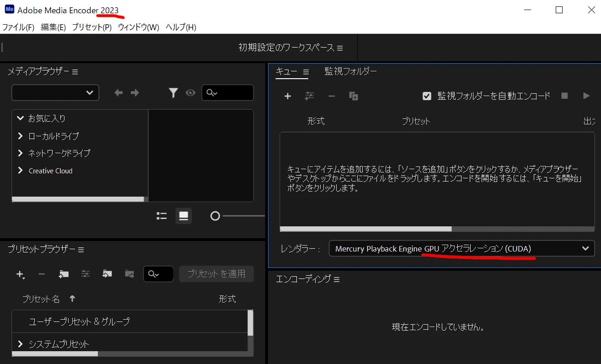Sort by プリセット名 column header

(41, 299)
